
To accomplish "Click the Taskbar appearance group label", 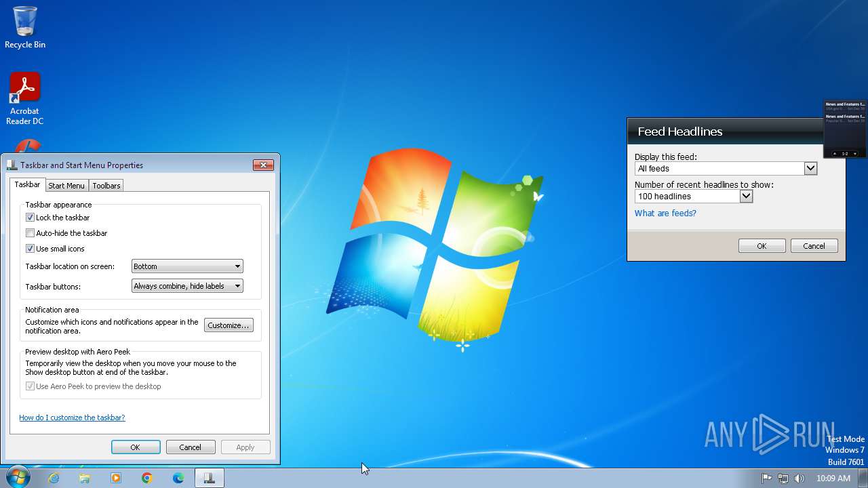I will pos(58,205).
